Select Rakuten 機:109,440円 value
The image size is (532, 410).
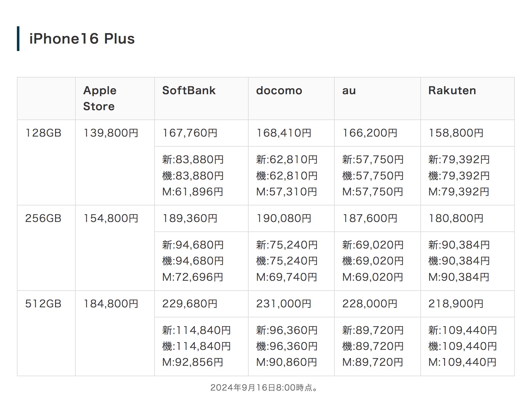point(463,346)
